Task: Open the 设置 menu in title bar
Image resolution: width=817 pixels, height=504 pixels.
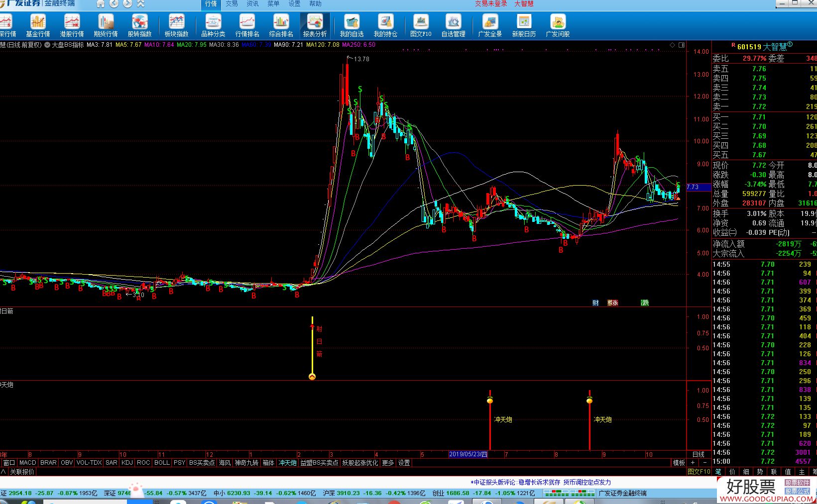Action: pyautogui.click(x=294, y=3)
